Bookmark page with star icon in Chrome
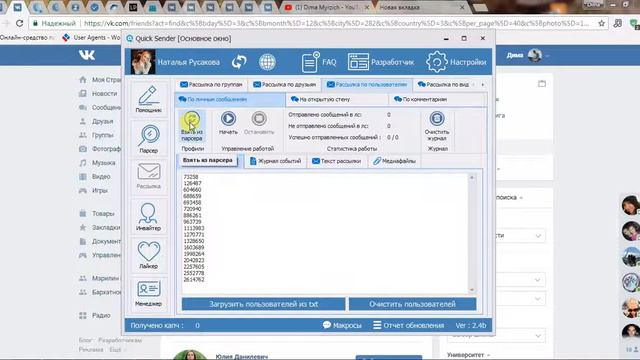Image resolution: width=640 pixels, height=360 pixels. (601, 23)
